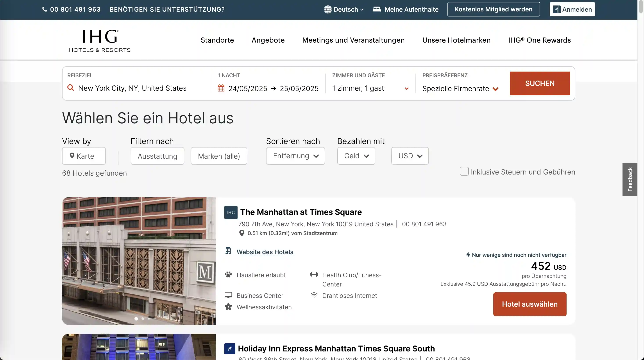
Task: Click the Anmelden sign-in button
Action: pos(572,9)
